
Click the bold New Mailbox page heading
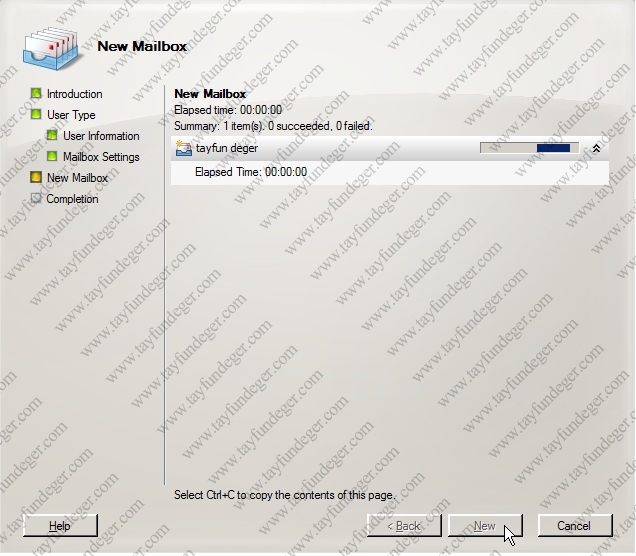click(210, 94)
